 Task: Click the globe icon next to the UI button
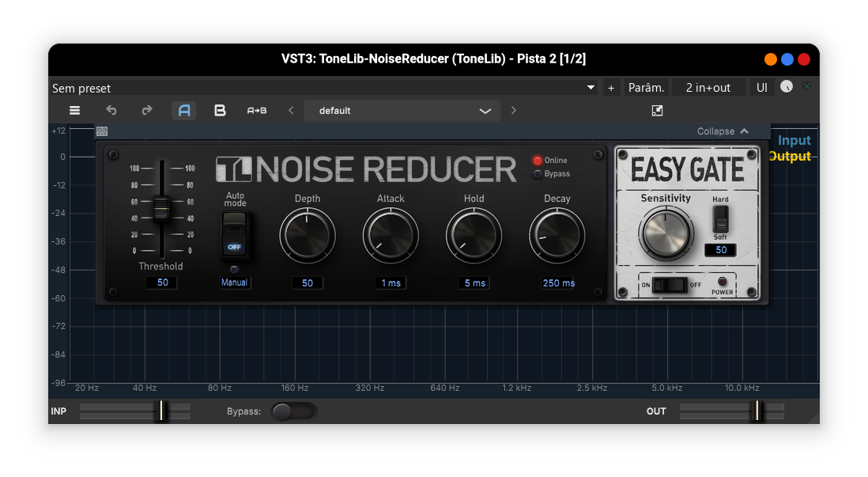pyautogui.click(x=787, y=87)
